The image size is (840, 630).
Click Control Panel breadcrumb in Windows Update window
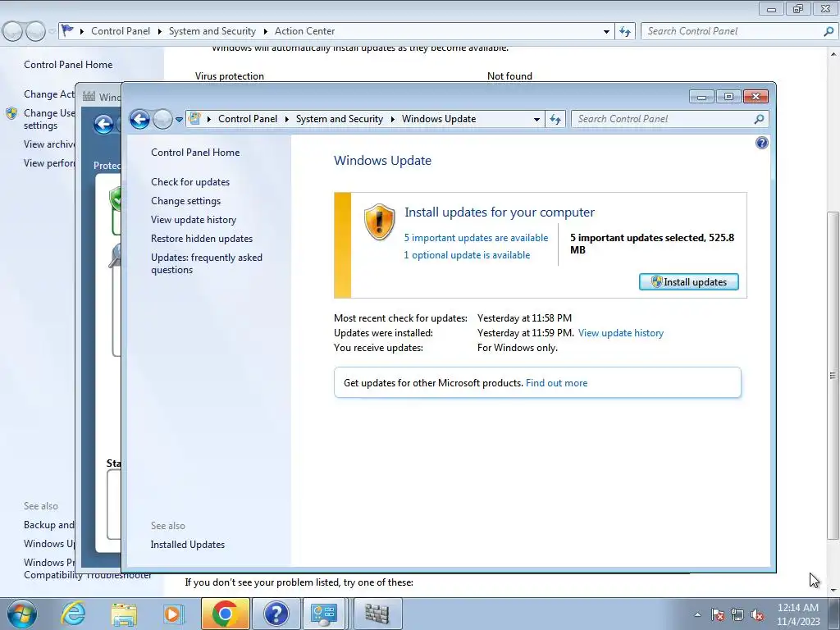click(248, 119)
